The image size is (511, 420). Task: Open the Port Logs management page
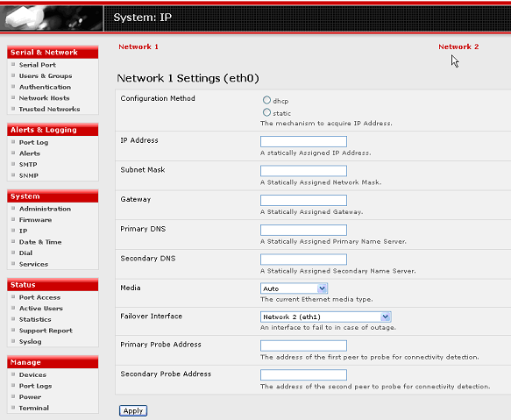pos(36,387)
